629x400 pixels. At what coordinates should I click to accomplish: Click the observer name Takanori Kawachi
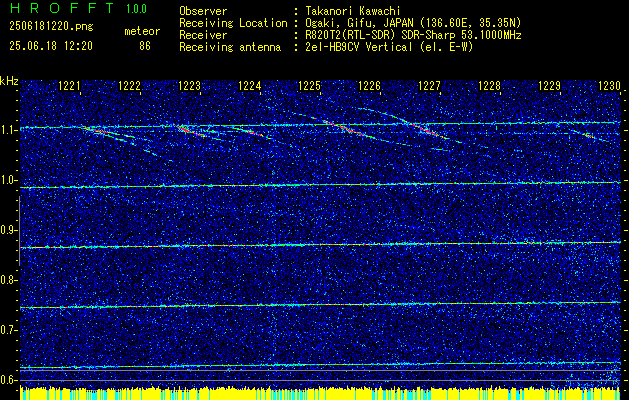pyautogui.click(x=352, y=11)
